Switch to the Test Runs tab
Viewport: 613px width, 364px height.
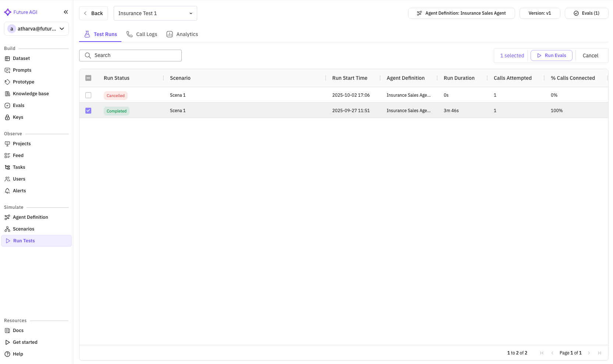[x=100, y=34]
